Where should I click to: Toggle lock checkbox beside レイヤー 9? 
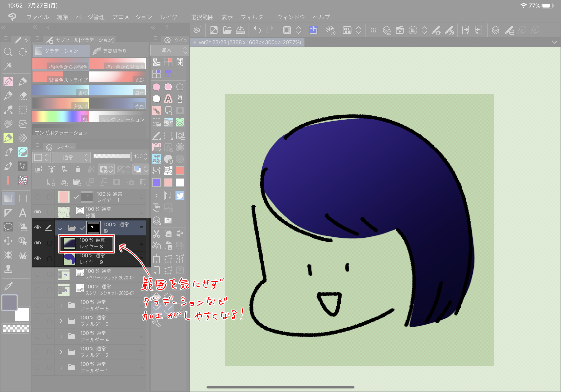coord(50,259)
